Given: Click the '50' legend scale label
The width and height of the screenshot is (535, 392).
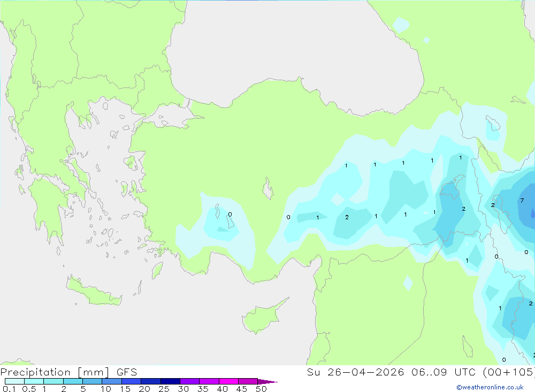Looking at the screenshot, I should (x=262, y=389).
